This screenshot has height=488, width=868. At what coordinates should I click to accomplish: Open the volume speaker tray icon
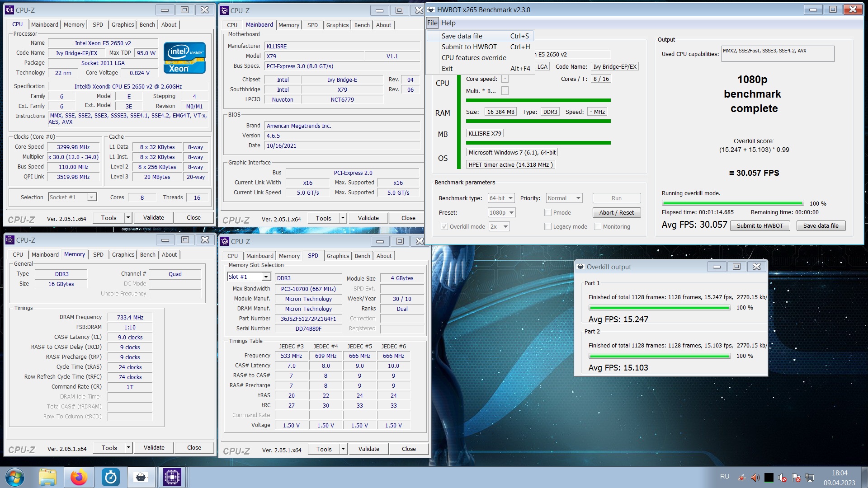click(755, 477)
